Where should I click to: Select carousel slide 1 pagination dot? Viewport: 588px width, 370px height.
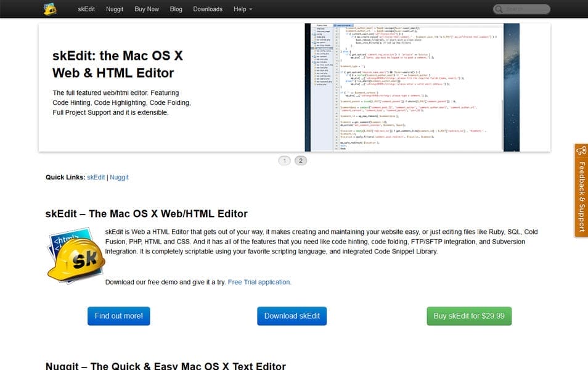284,160
